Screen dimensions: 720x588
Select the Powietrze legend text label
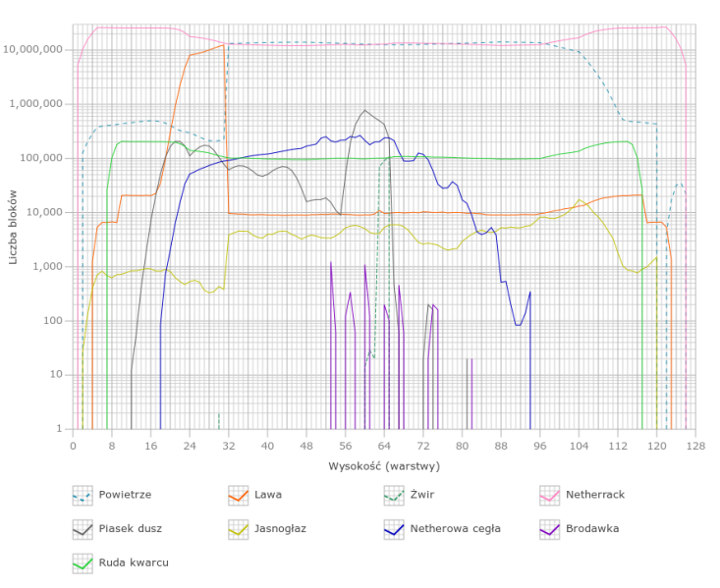(x=124, y=494)
